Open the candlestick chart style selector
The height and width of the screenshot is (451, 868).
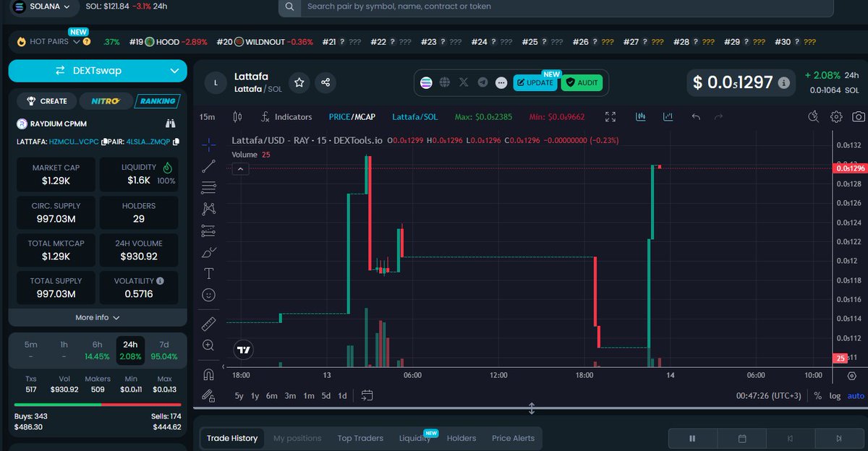tap(237, 117)
